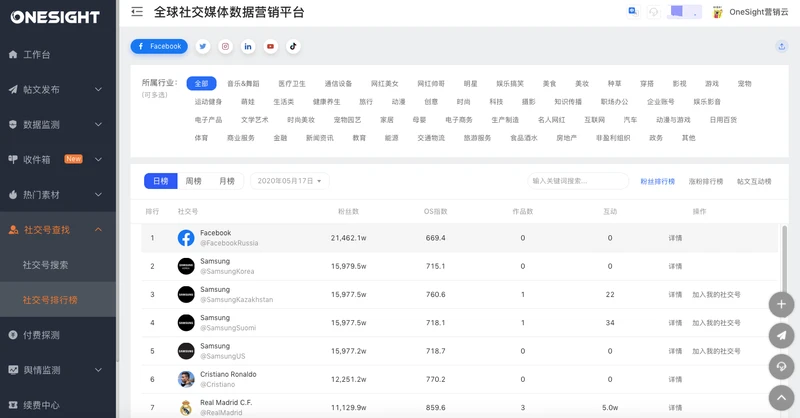
Task: Click the 粉丝数 column header
Action: (x=348, y=211)
